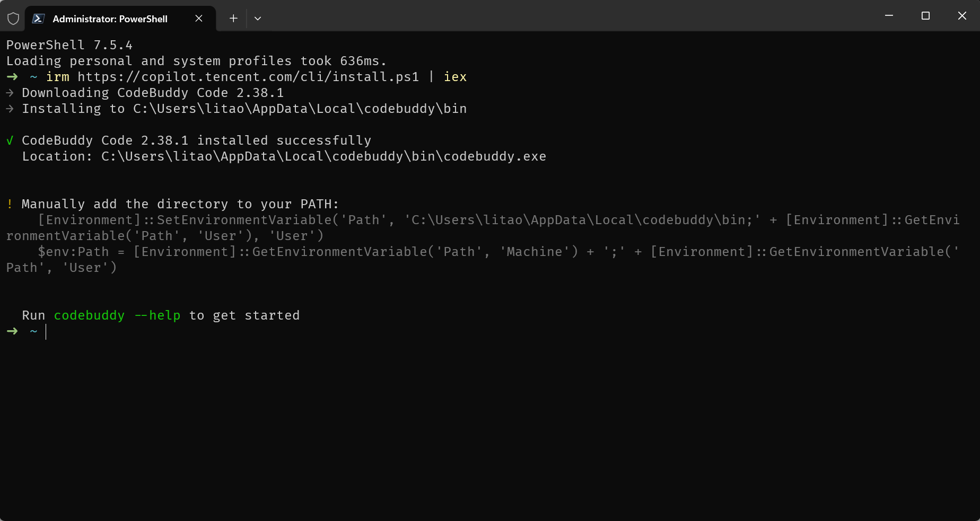Maximize the PowerShell window
The width and height of the screenshot is (980, 521).
[925, 16]
